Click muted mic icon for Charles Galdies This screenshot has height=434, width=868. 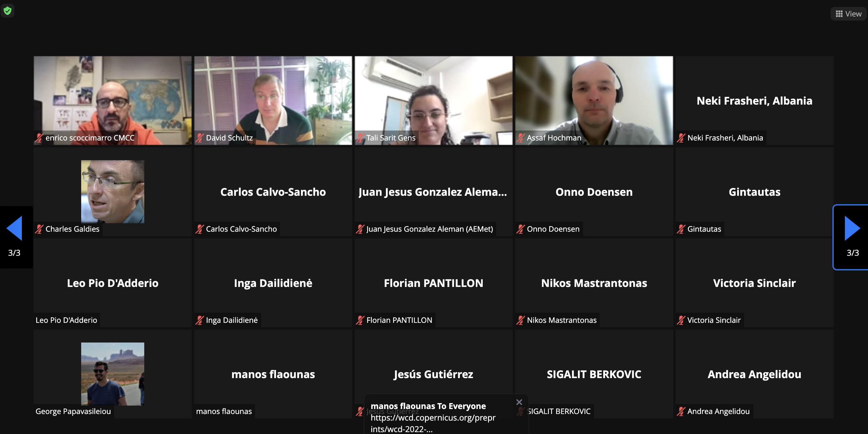tap(39, 229)
